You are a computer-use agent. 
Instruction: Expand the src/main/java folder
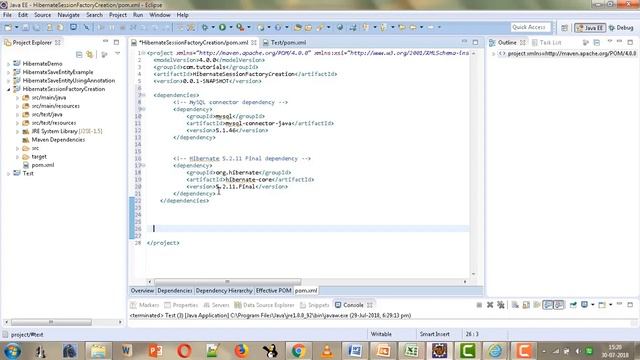[x=17, y=98]
